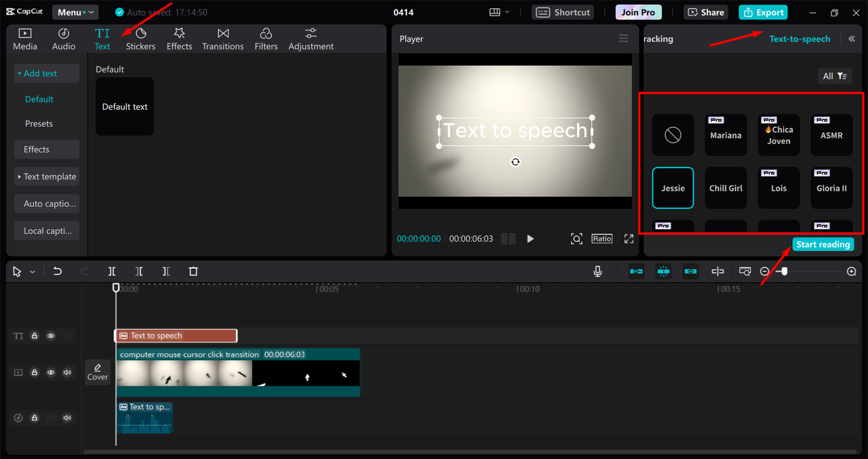Open the layout dropdown in title bar
868x459 pixels.
(x=499, y=12)
